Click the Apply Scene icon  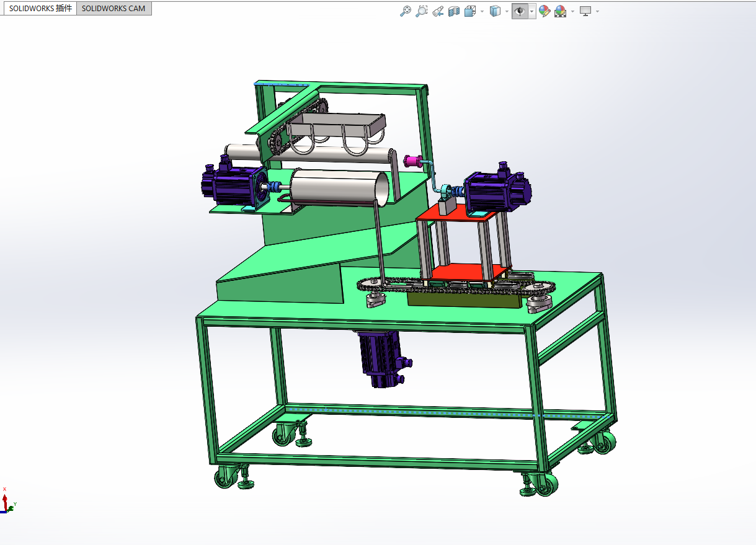point(561,11)
